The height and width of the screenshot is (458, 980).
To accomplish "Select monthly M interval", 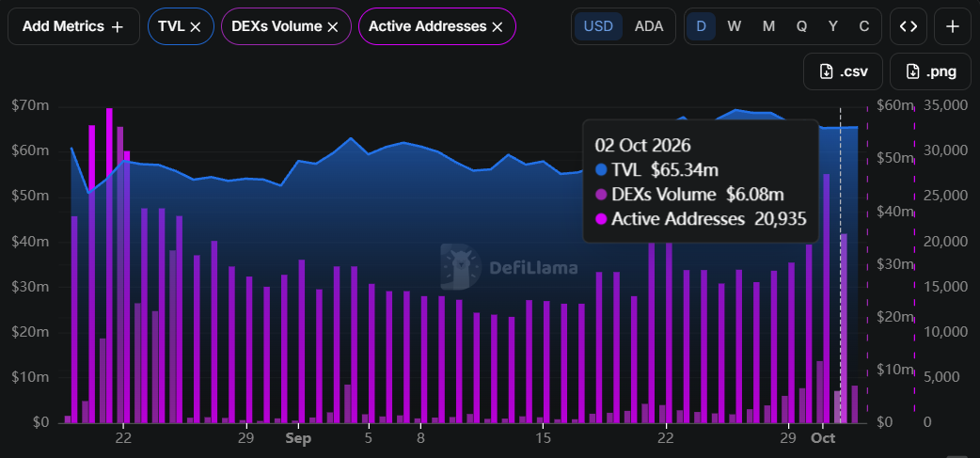I will (768, 26).
